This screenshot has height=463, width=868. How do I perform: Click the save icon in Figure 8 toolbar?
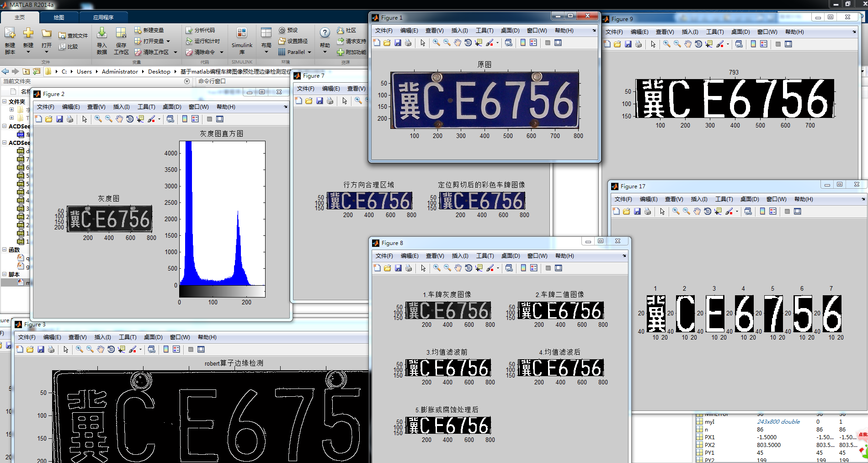398,268
